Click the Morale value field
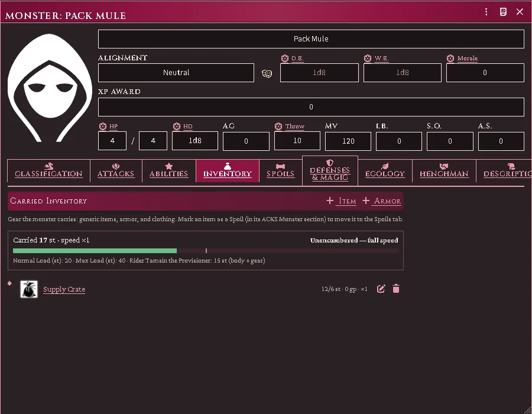Image resolution: width=532 pixels, height=414 pixels. point(485,73)
